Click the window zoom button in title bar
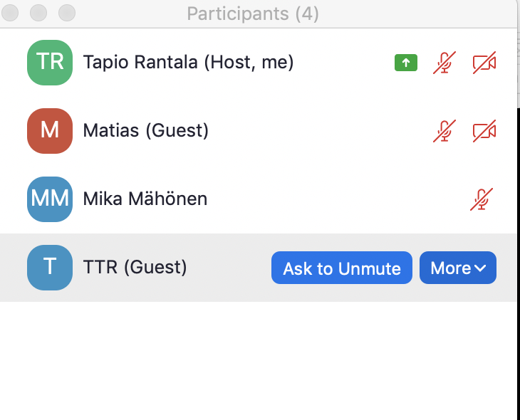 coord(67,13)
